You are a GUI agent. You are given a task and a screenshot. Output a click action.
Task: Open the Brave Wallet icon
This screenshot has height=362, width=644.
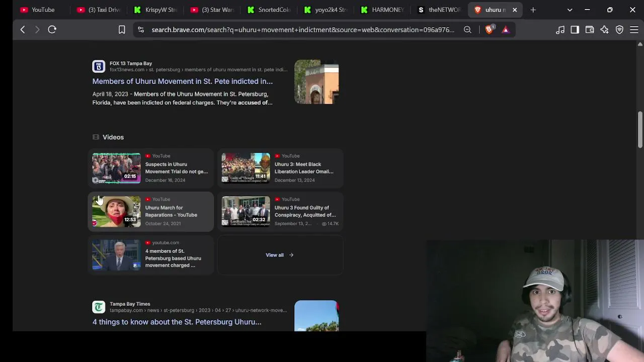(590, 30)
